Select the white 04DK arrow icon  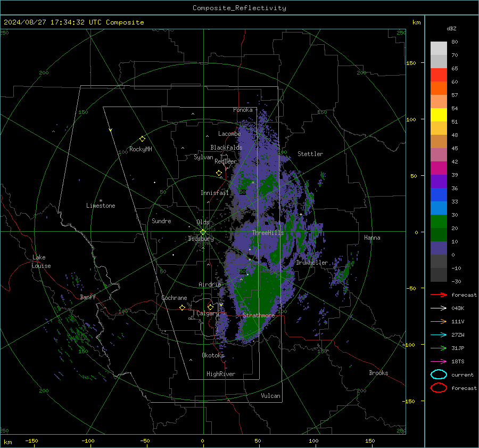pyautogui.click(x=439, y=308)
